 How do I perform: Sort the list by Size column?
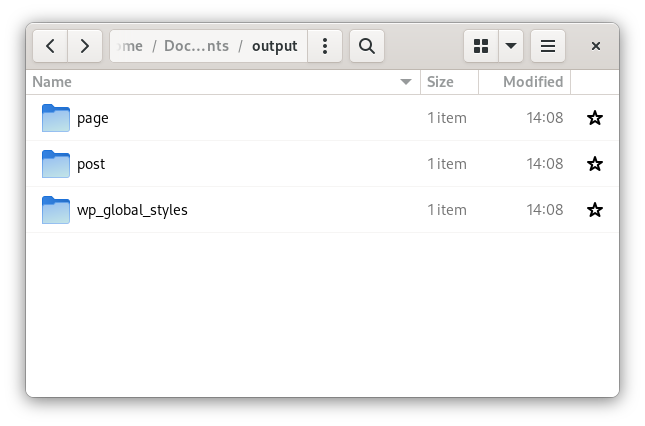pos(440,82)
